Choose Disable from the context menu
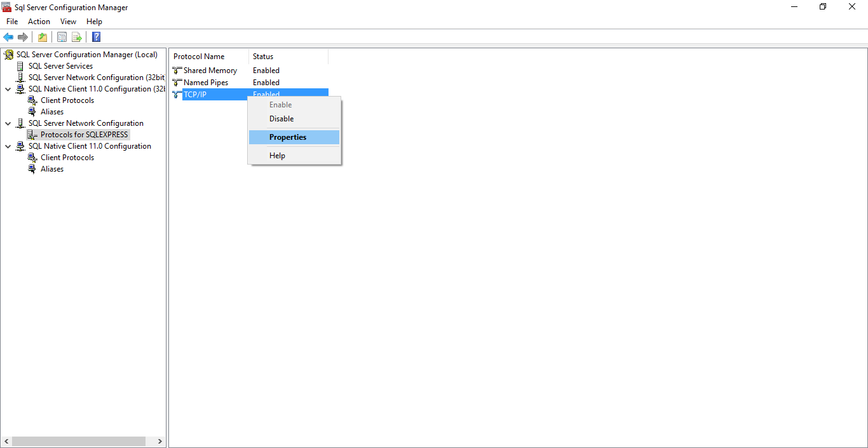Viewport: 868px width, 448px height. (294, 119)
